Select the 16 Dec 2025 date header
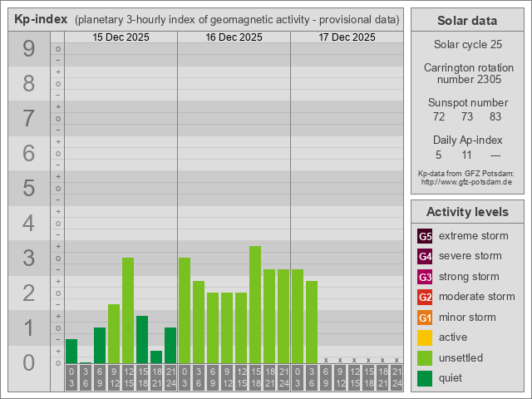 [x=234, y=37]
